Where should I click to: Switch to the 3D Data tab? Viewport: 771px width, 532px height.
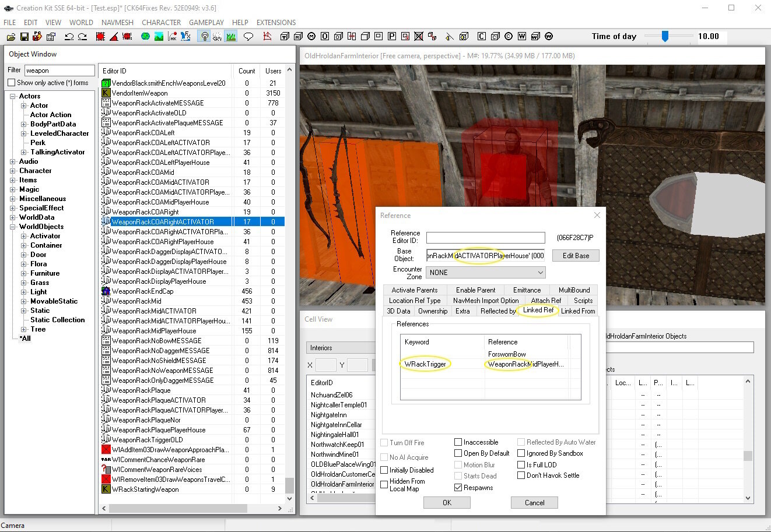[398, 311]
